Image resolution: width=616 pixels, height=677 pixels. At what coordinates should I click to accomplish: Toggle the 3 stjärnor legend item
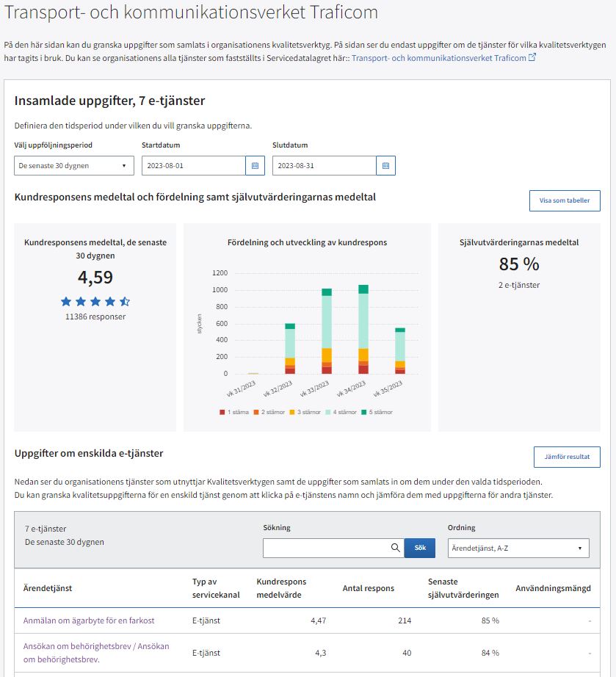coord(305,412)
